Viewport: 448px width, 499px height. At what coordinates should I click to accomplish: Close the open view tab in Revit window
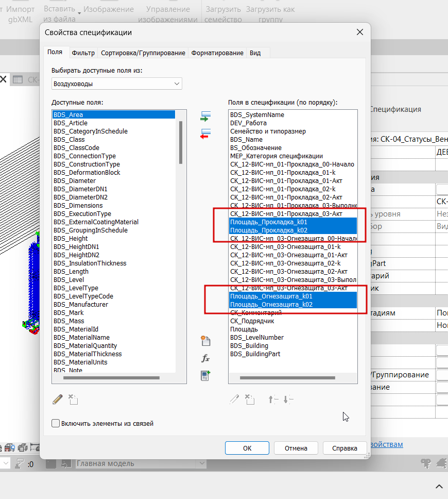pos(3,79)
